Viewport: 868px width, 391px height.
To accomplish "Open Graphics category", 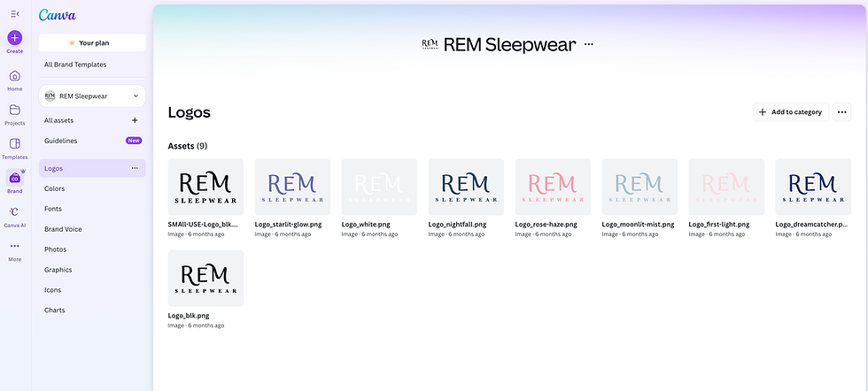I will [58, 270].
